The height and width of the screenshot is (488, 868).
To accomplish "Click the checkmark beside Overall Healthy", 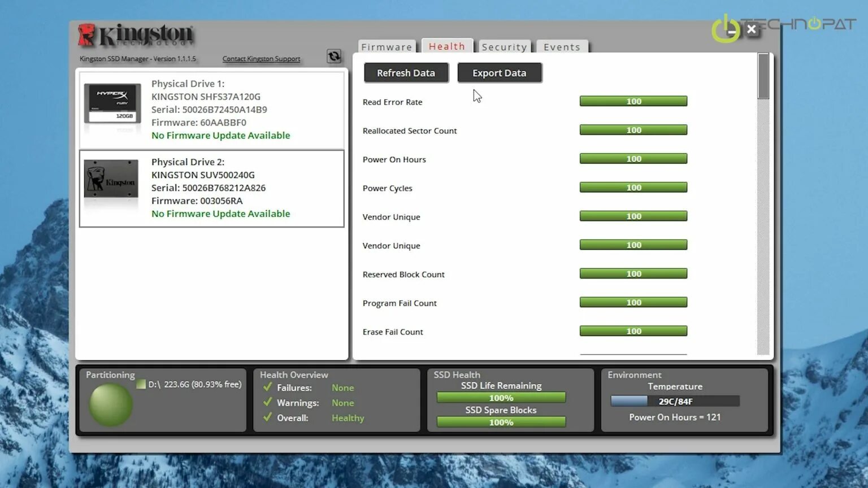I will pyautogui.click(x=267, y=418).
